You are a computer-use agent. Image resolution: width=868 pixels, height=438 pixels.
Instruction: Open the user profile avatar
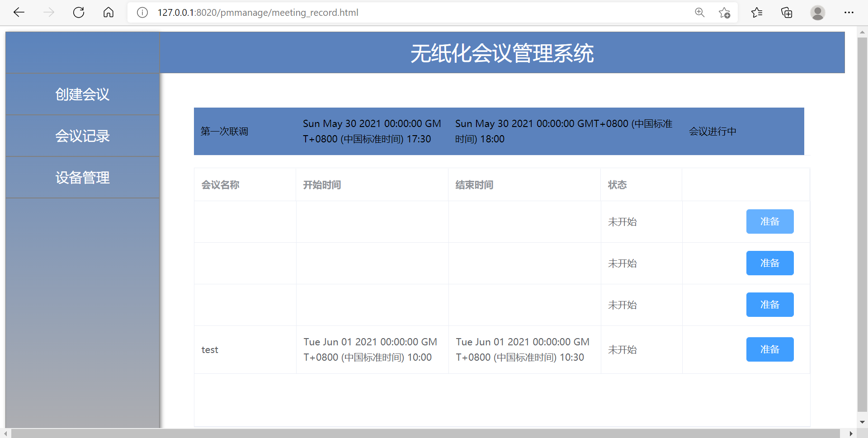(817, 13)
